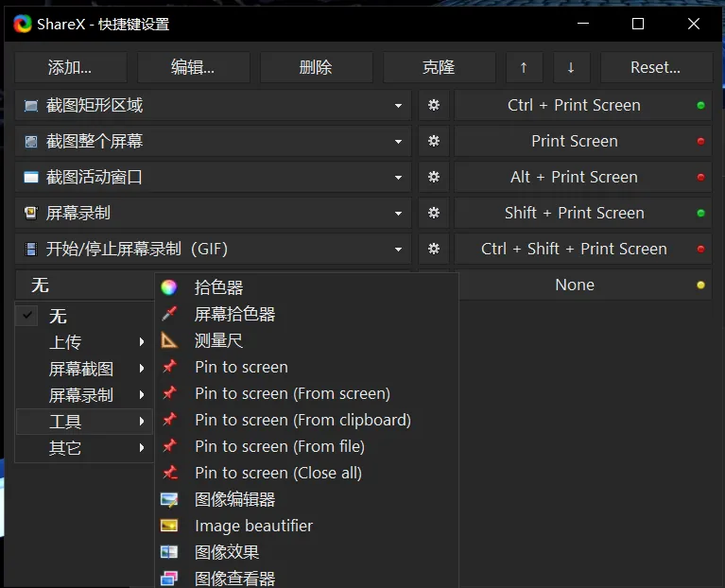Screen dimensions: 725x588
Task: Click red status dot on Alt + Print Screen
Action: [701, 177]
